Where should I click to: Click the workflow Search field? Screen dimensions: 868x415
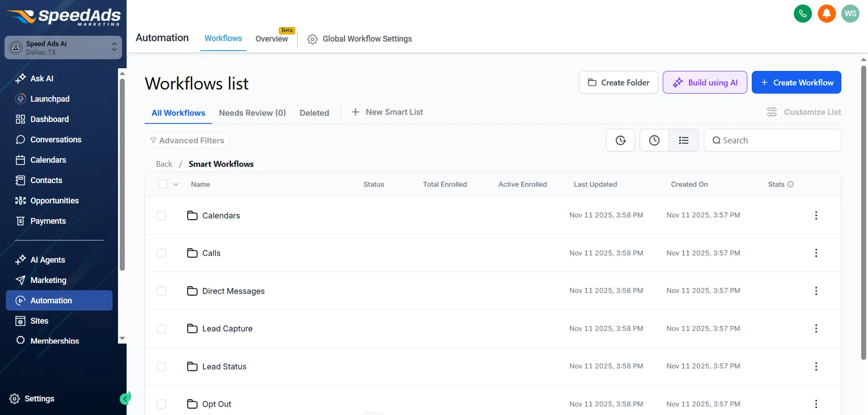[773, 141]
